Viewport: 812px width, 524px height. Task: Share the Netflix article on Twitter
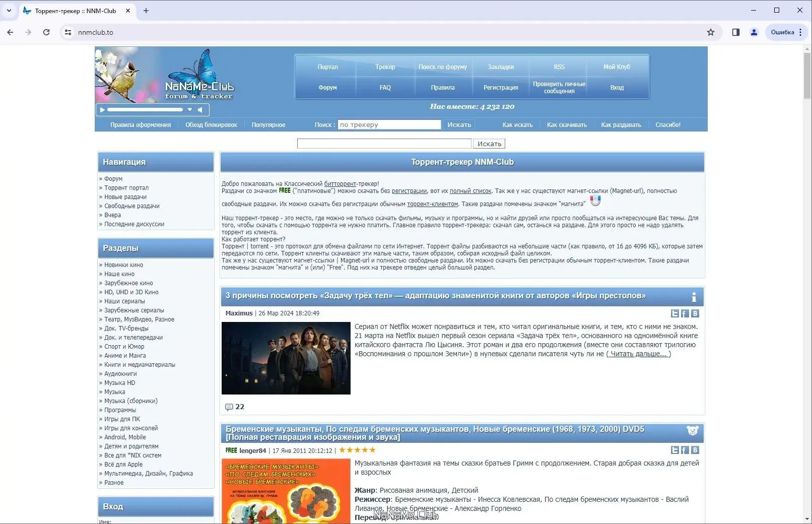tap(675, 313)
